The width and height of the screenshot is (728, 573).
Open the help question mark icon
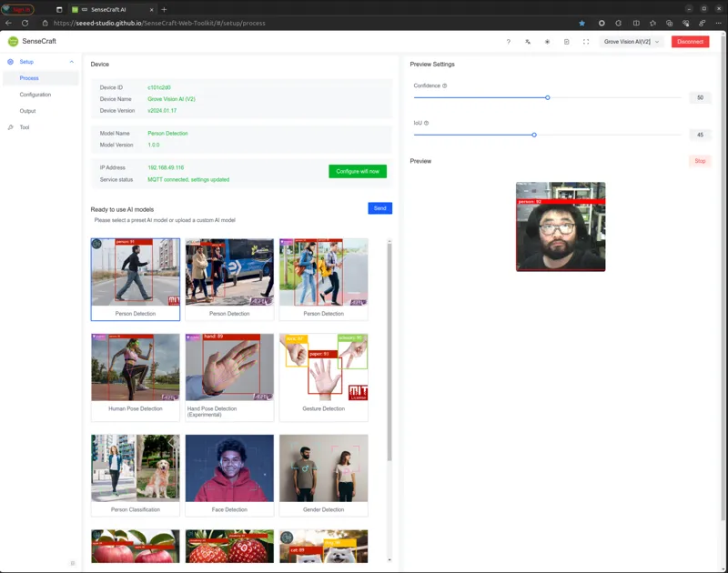click(x=509, y=42)
